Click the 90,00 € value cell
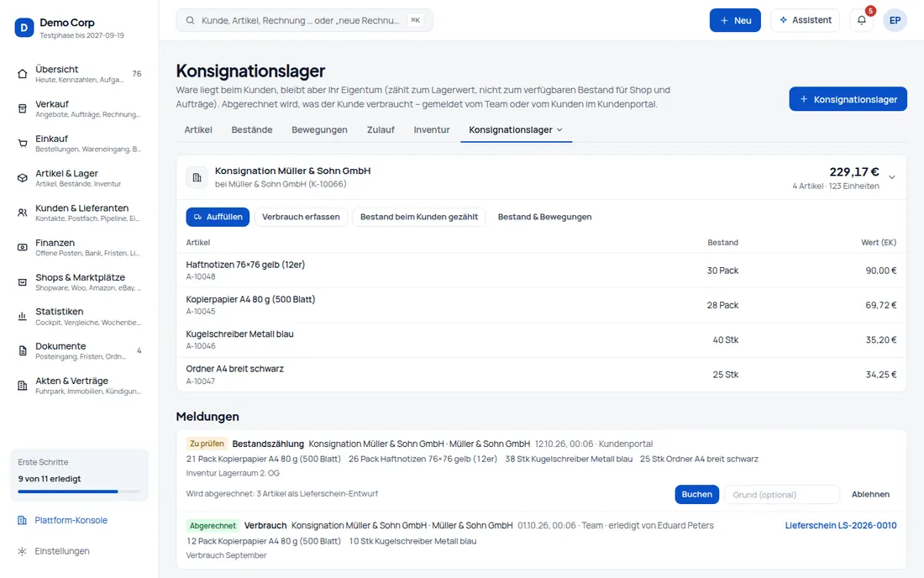Viewport: 924px width, 578px height. point(881,271)
